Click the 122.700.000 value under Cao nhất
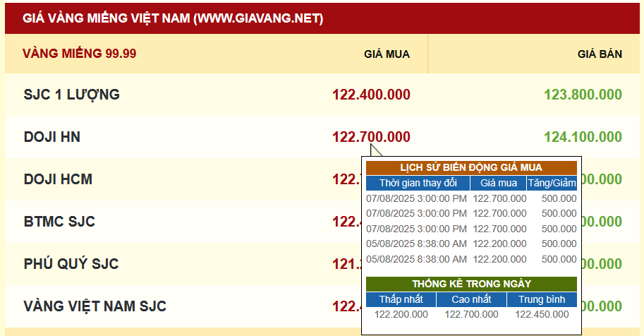Screen dimensions: 644x336 471,315
